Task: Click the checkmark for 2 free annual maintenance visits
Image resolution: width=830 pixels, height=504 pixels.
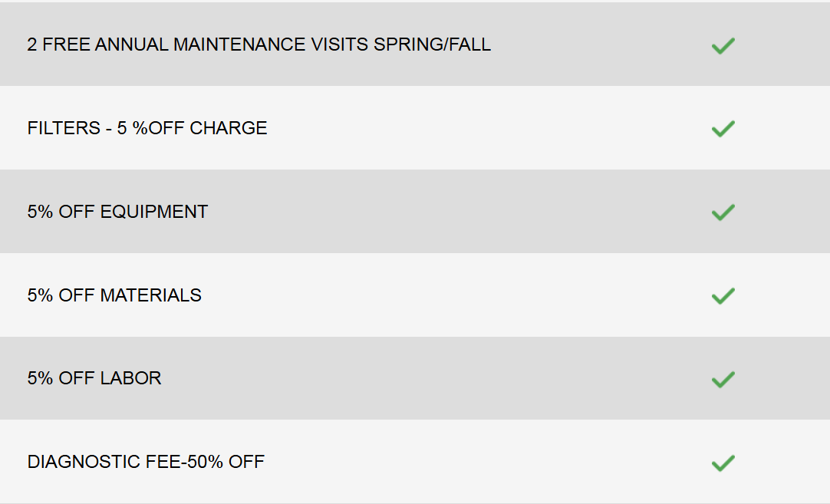Action: (723, 45)
